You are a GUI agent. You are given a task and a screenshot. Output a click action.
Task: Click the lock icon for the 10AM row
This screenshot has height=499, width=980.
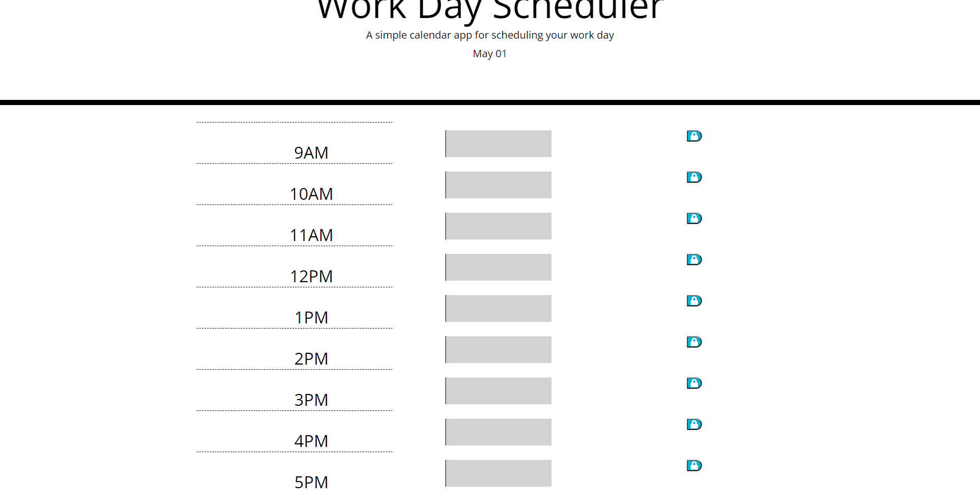pyautogui.click(x=694, y=177)
